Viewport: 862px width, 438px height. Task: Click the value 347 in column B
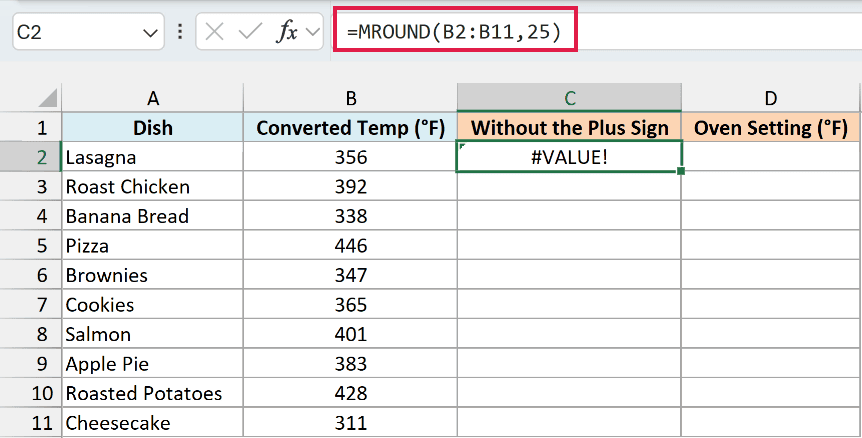(x=350, y=275)
